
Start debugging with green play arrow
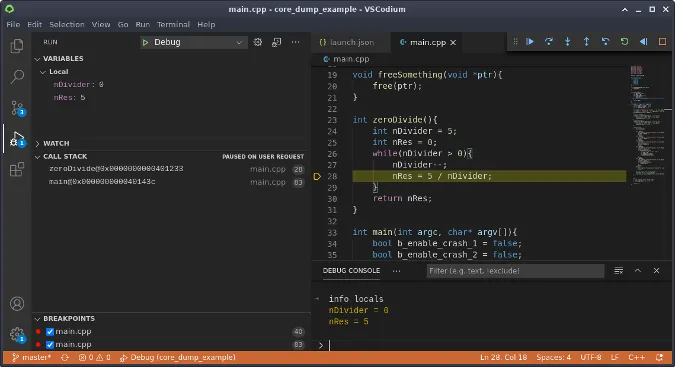(146, 42)
